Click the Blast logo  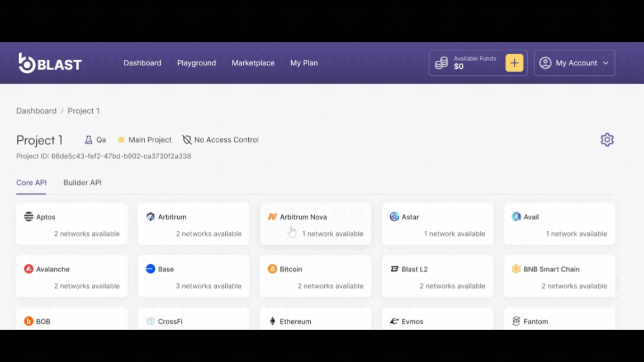click(x=50, y=63)
